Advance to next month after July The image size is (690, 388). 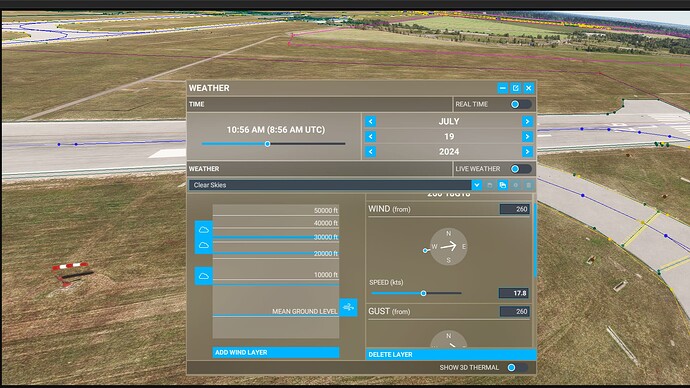point(527,121)
